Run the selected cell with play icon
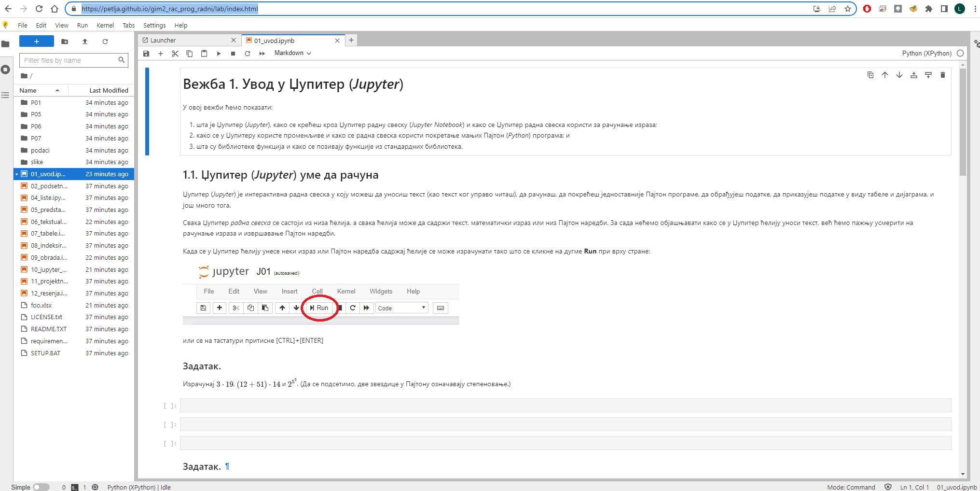This screenshot has height=491, width=980. [x=219, y=54]
